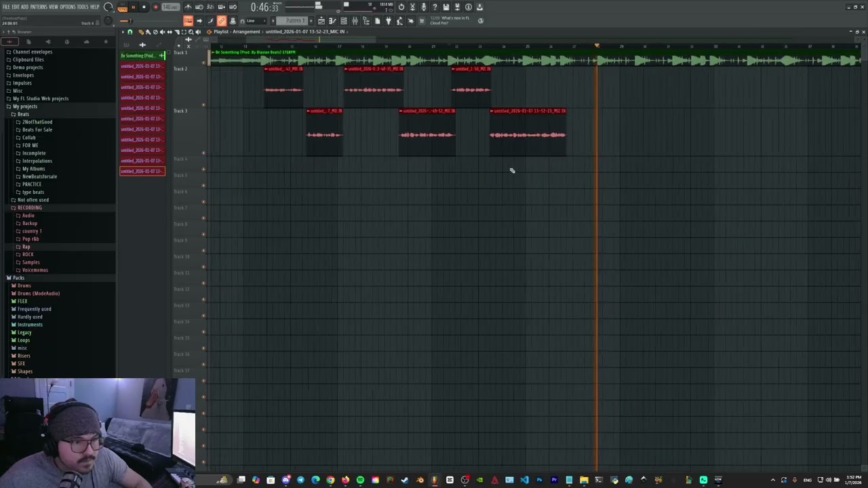This screenshot has width=868, height=488.
Task: Select the playlist select tool
Action: click(x=184, y=32)
